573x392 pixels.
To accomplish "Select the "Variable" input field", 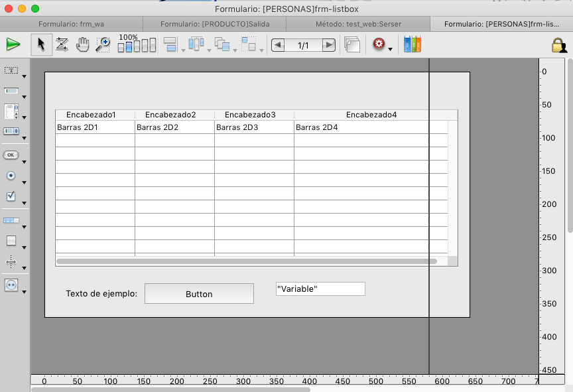I will [x=320, y=289].
